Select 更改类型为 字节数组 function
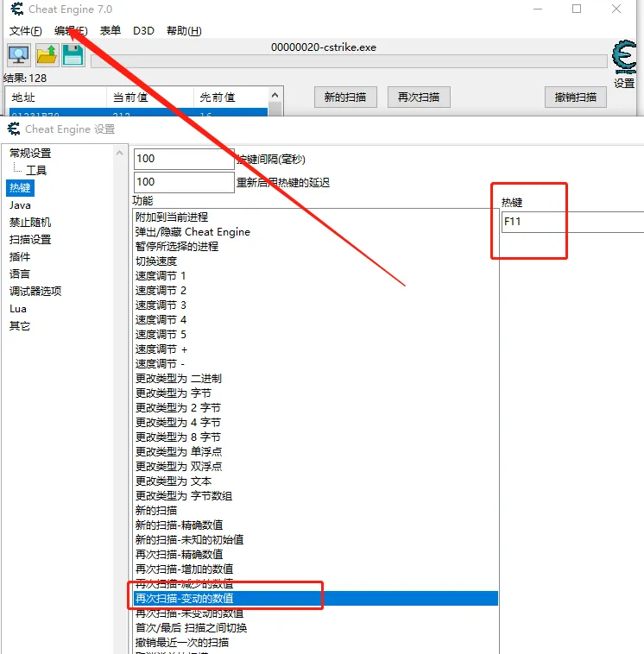The image size is (644, 654). 316,496
